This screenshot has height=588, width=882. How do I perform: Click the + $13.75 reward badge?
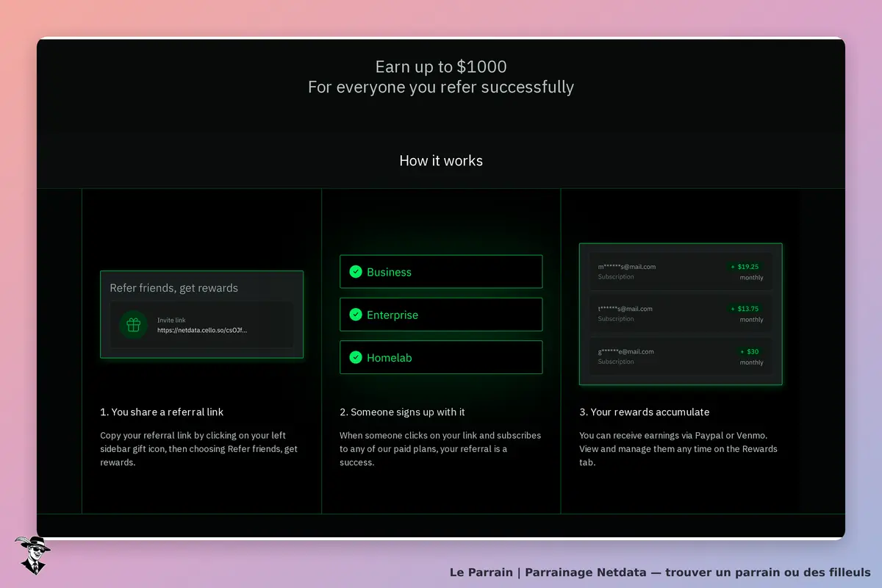(745, 309)
